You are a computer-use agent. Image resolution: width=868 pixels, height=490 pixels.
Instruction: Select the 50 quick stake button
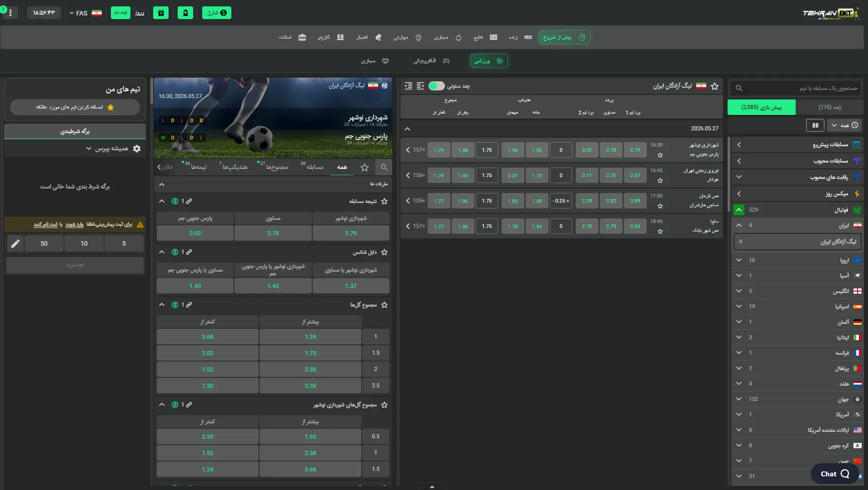pyautogui.click(x=44, y=244)
